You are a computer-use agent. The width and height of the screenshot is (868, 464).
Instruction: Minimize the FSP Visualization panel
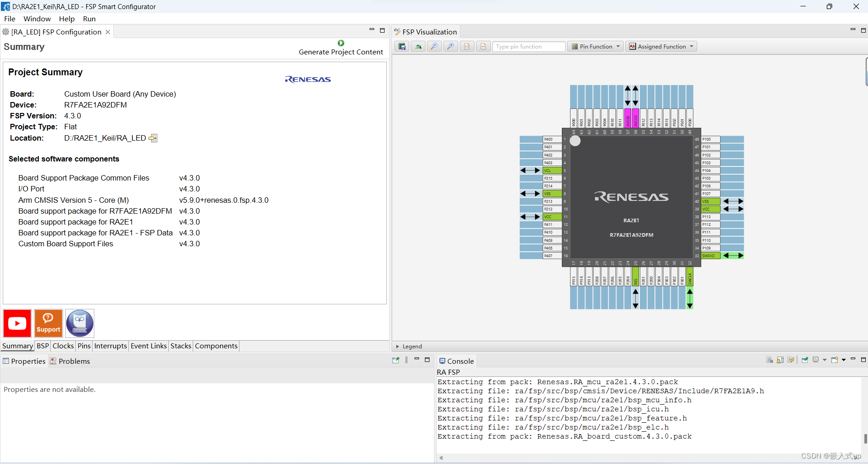[x=853, y=30]
